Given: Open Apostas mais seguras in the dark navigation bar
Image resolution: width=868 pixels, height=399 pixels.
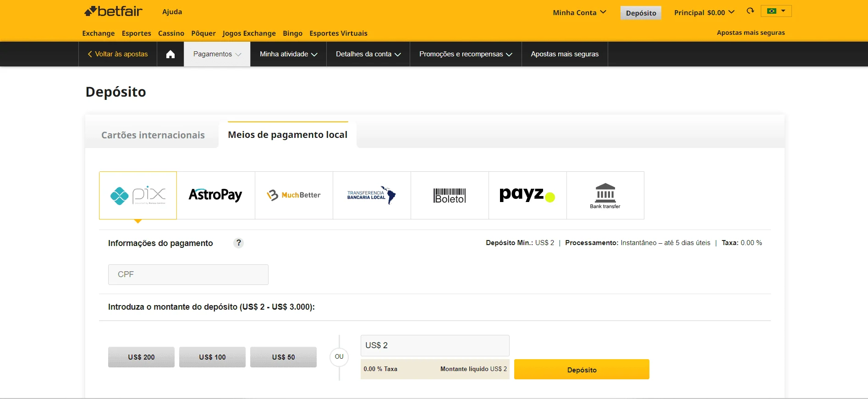Looking at the screenshot, I should [565, 54].
